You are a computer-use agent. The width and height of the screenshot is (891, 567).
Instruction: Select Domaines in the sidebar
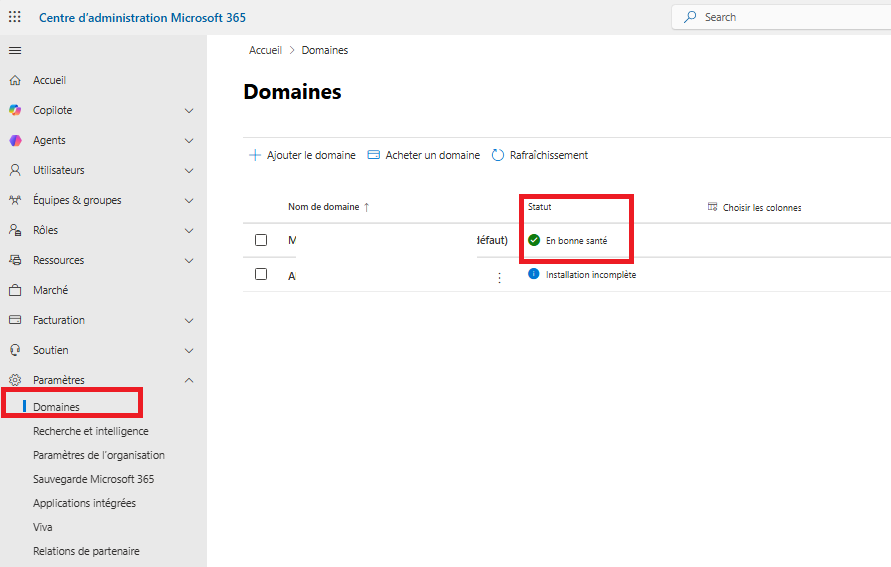56,407
